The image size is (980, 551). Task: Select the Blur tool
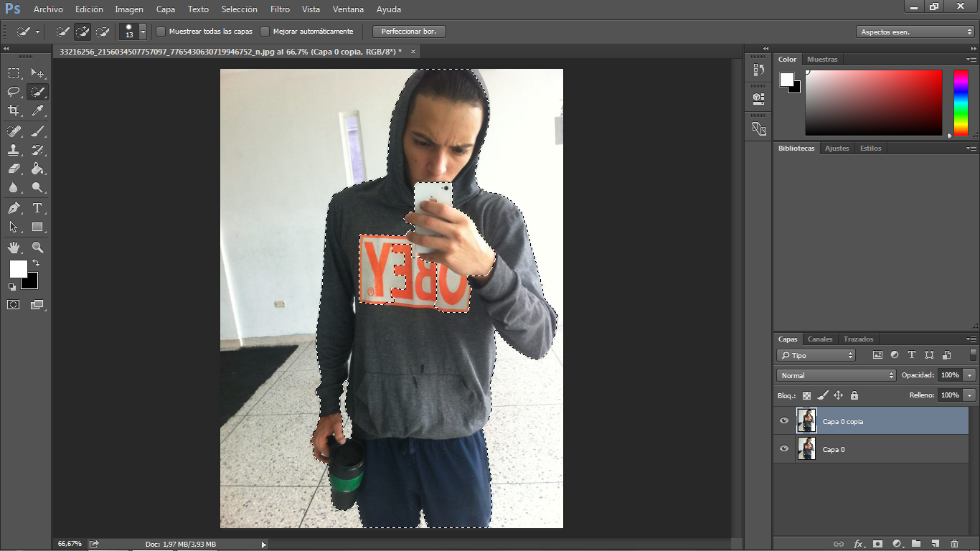click(14, 187)
